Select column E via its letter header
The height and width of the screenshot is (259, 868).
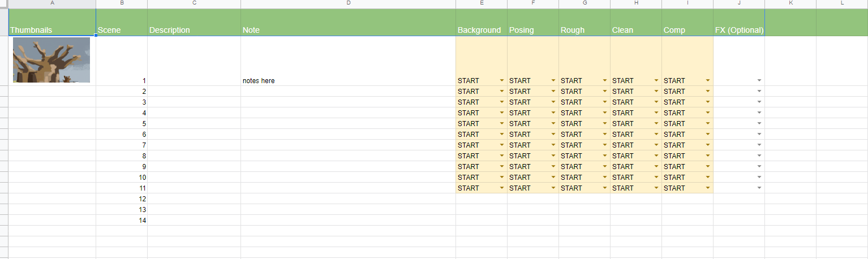pos(482,3)
